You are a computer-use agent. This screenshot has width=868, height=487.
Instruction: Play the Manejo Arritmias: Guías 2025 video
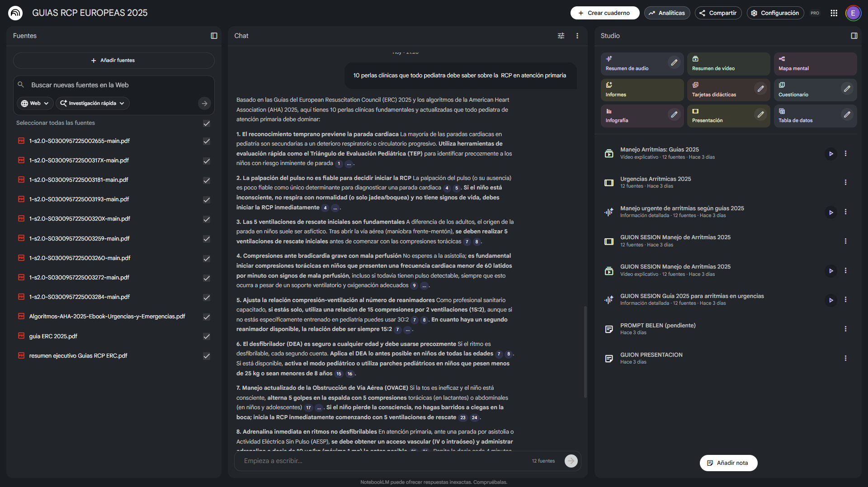click(x=831, y=154)
